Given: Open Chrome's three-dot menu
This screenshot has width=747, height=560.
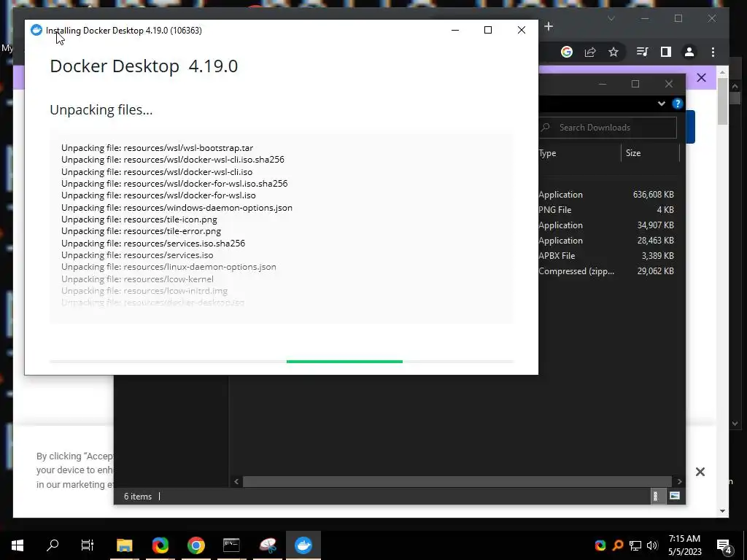Looking at the screenshot, I should [x=713, y=52].
